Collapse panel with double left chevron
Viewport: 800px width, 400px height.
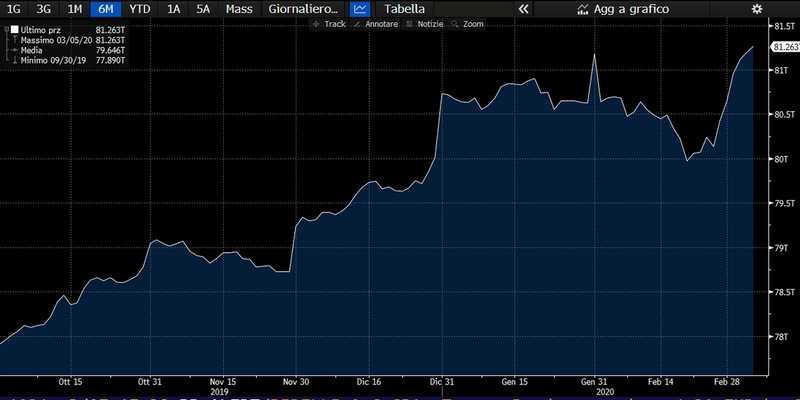tap(523, 9)
